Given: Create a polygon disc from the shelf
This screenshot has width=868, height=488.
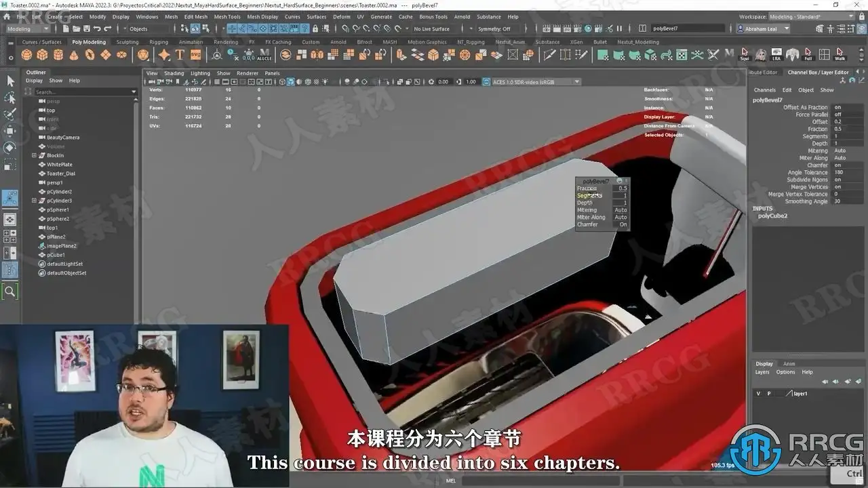Looking at the screenshot, I should 121,55.
